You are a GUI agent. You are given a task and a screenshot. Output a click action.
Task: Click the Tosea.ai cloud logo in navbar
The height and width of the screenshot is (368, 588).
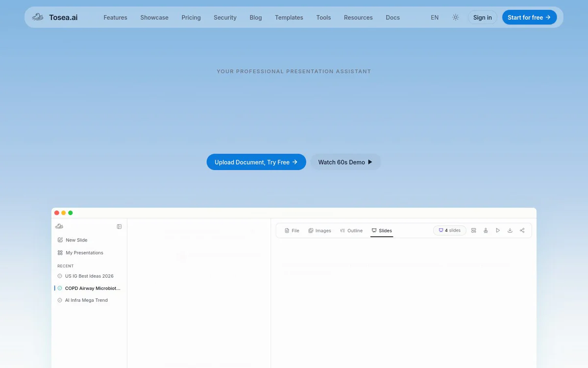click(38, 17)
